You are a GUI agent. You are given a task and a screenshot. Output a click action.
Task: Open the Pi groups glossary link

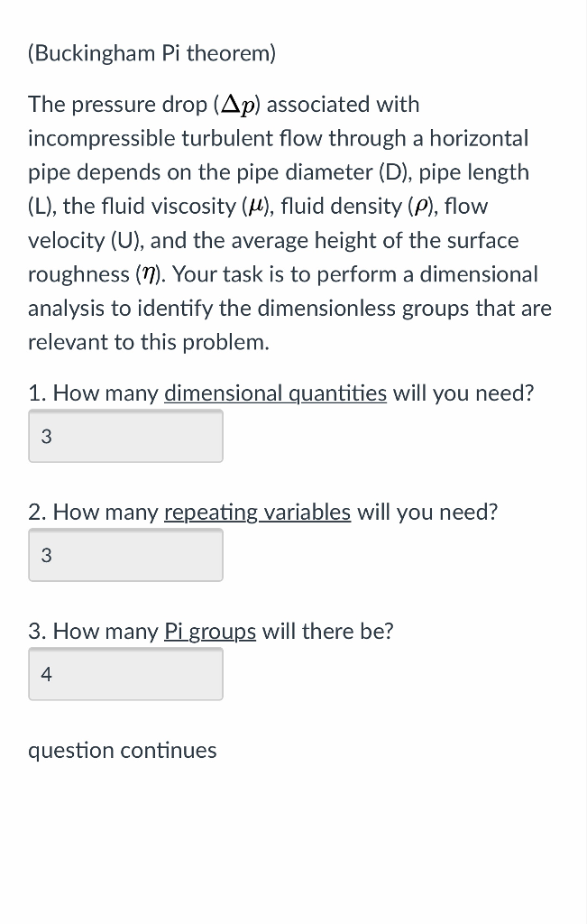click(x=209, y=632)
